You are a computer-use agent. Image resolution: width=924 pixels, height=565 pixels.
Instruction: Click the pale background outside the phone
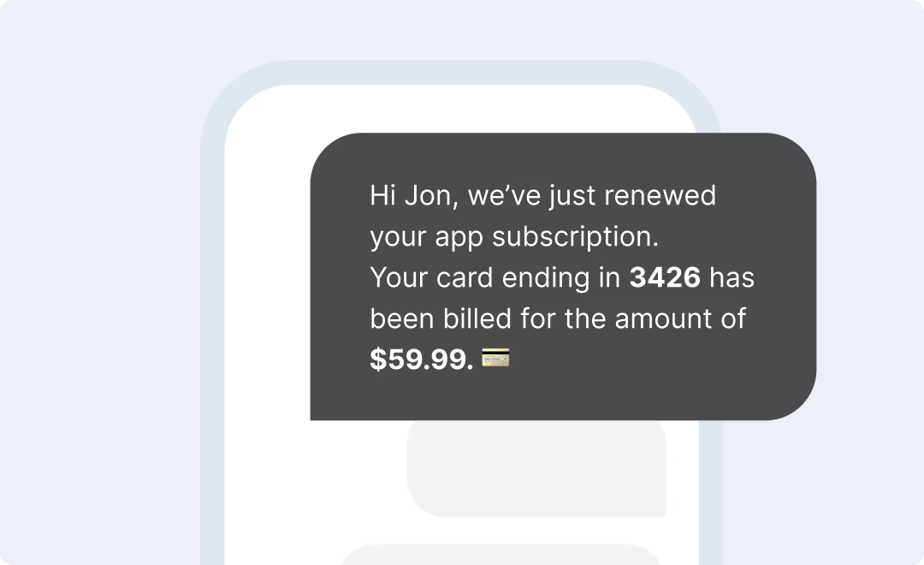point(100,283)
